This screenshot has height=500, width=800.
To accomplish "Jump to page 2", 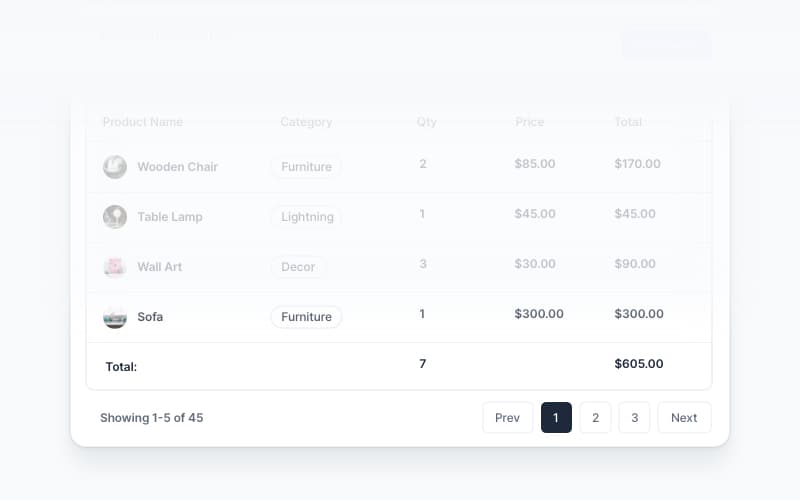I will tap(595, 418).
